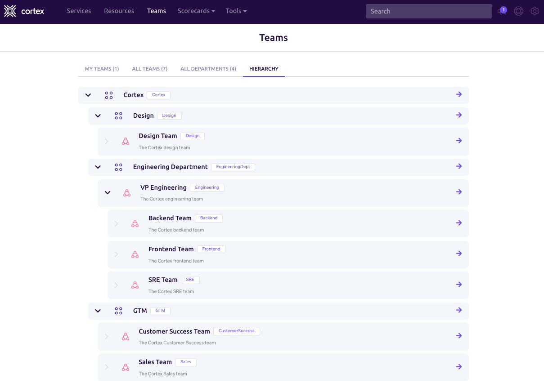Open Engineering Department via arrow icon
This screenshot has height=392, width=544.
click(459, 166)
